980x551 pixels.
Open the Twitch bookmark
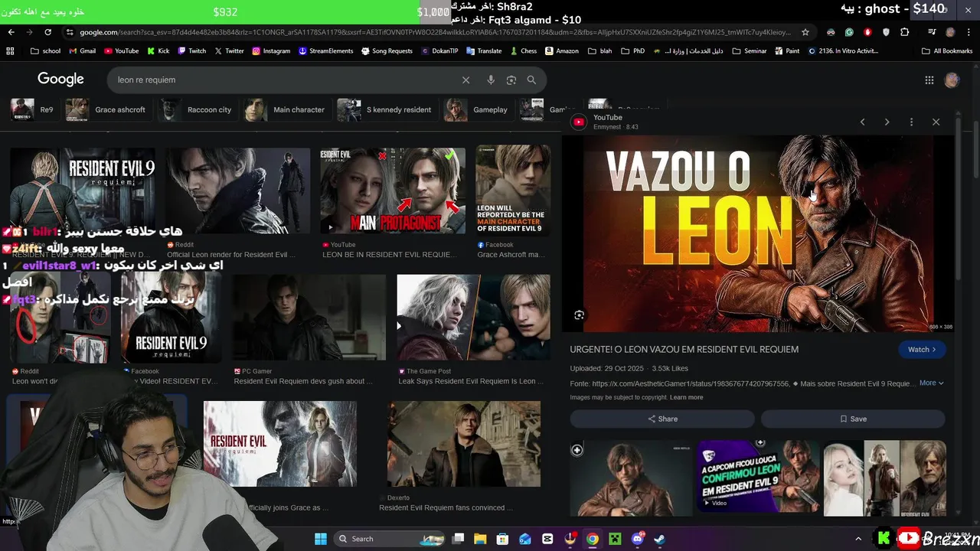(191, 51)
